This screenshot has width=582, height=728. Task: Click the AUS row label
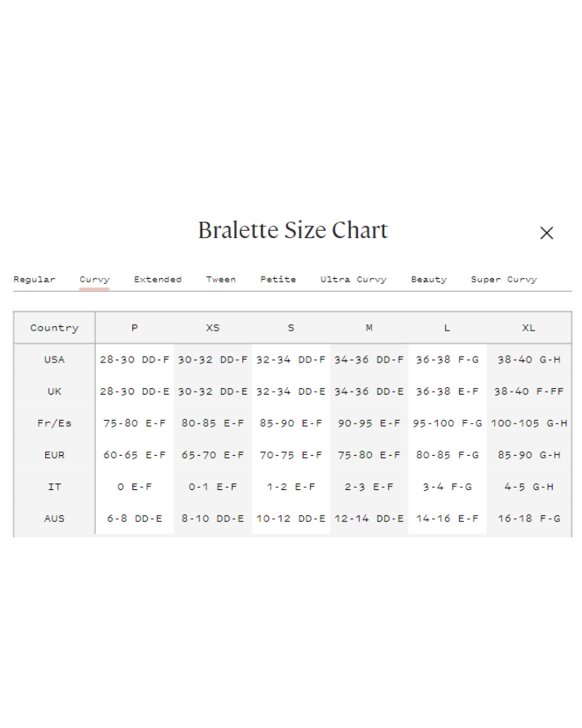coord(55,518)
